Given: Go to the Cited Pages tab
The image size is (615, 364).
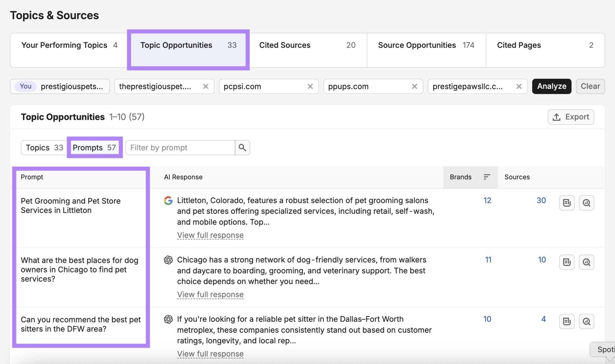Looking at the screenshot, I should (x=545, y=50).
